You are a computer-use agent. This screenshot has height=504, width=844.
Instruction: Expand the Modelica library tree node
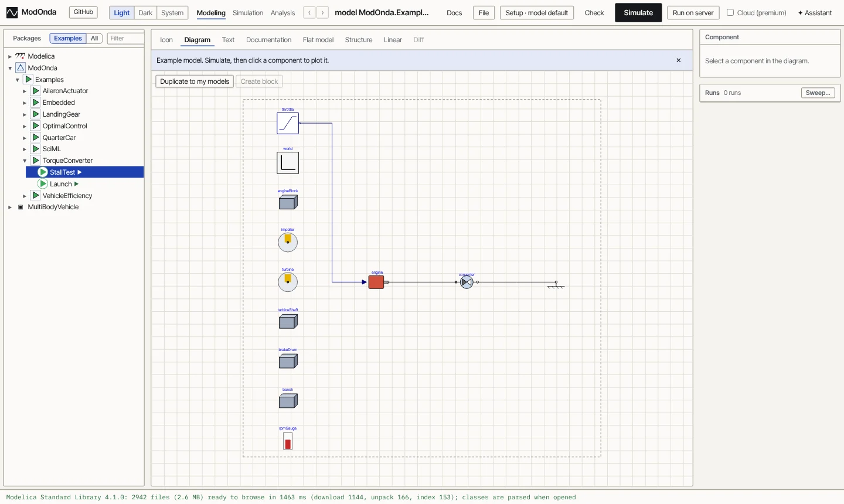tap(10, 57)
